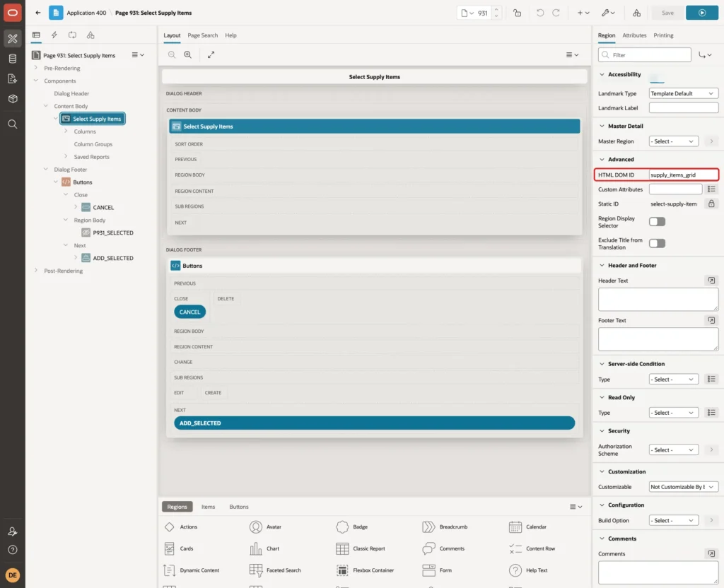
Task: Go back using the left arrow
Action: 38,13
